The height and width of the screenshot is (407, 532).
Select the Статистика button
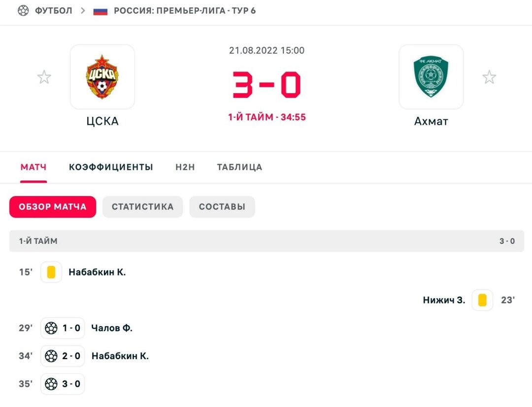[142, 207]
